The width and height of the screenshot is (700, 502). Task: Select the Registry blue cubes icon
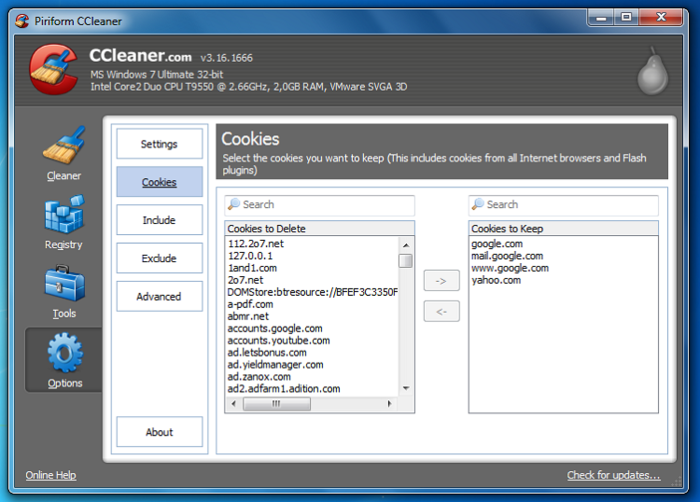point(64,216)
